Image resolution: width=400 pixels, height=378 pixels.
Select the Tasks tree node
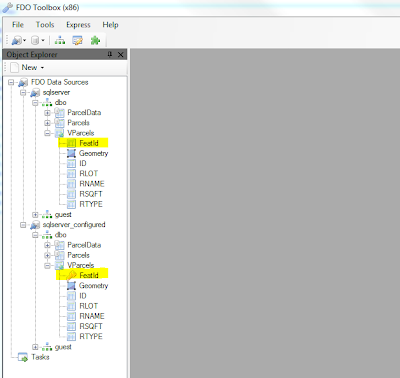40,357
